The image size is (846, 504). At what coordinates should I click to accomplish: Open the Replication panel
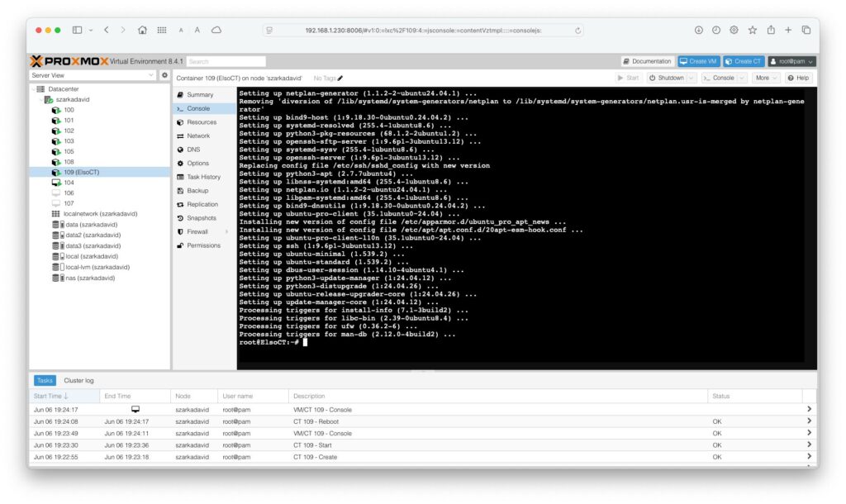tap(204, 205)
